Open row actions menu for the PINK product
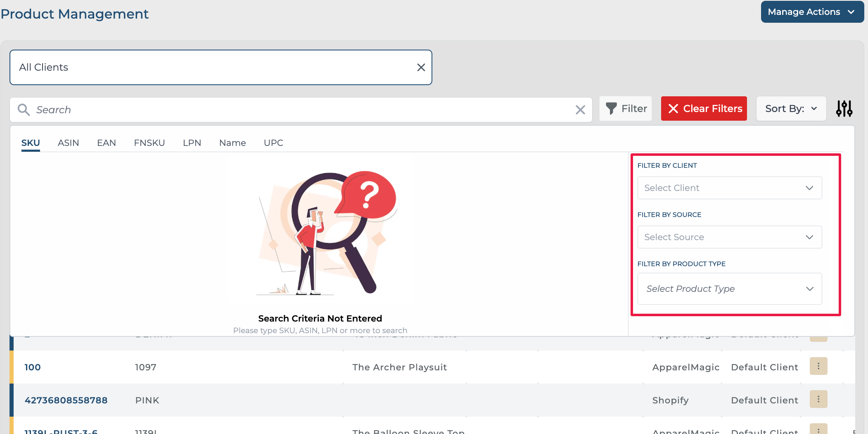 pyautogui.click(x=818, y=399)
